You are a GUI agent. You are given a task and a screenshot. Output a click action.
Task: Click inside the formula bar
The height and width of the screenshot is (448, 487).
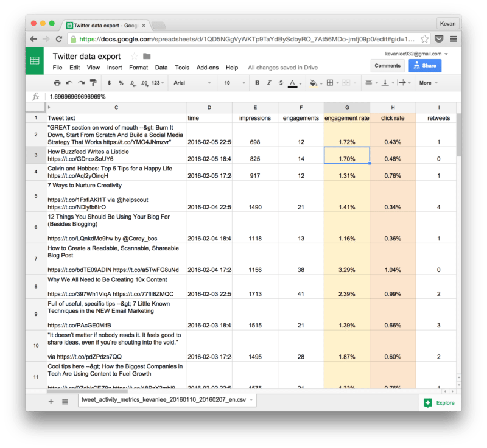[x=183, y=97]
